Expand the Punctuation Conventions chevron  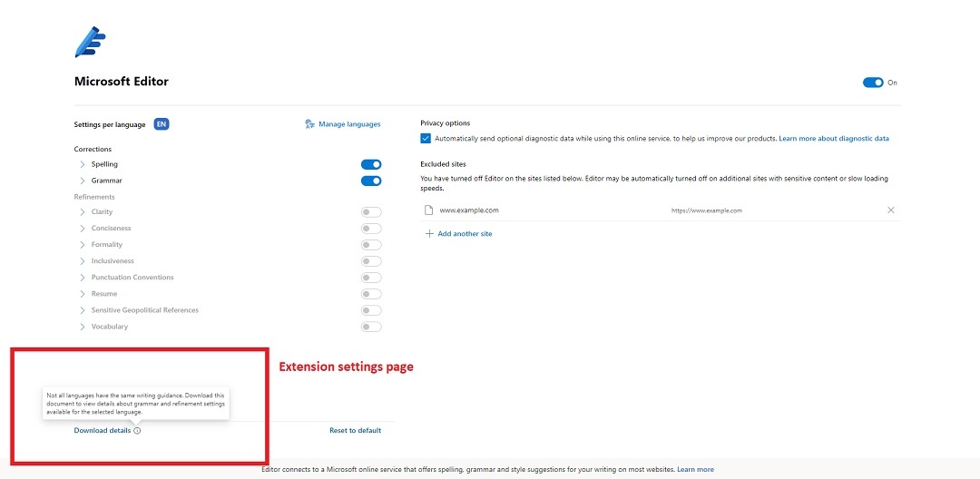(x=82, y=278)
